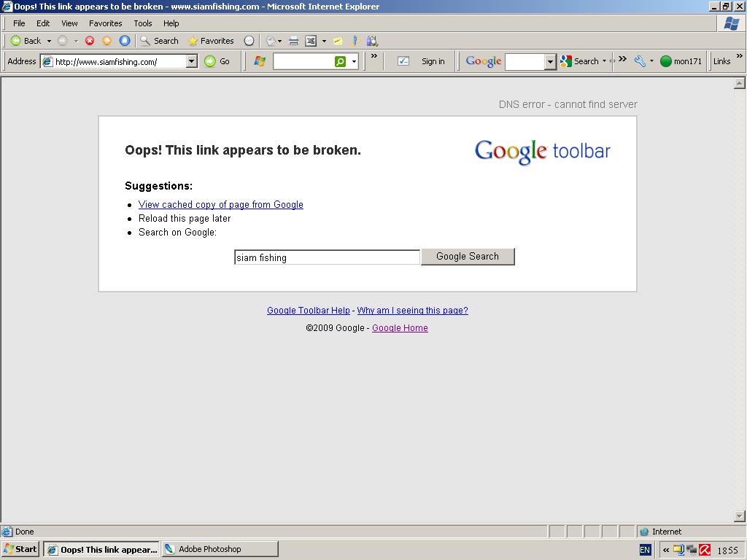Open Favorites pane with star icon

pyautogui.click(x=211, y=41)
